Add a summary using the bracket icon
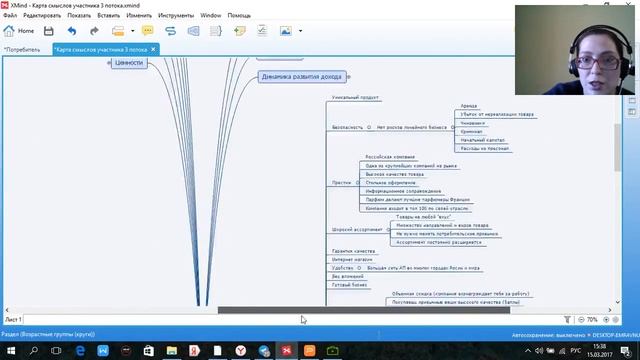 216,31
